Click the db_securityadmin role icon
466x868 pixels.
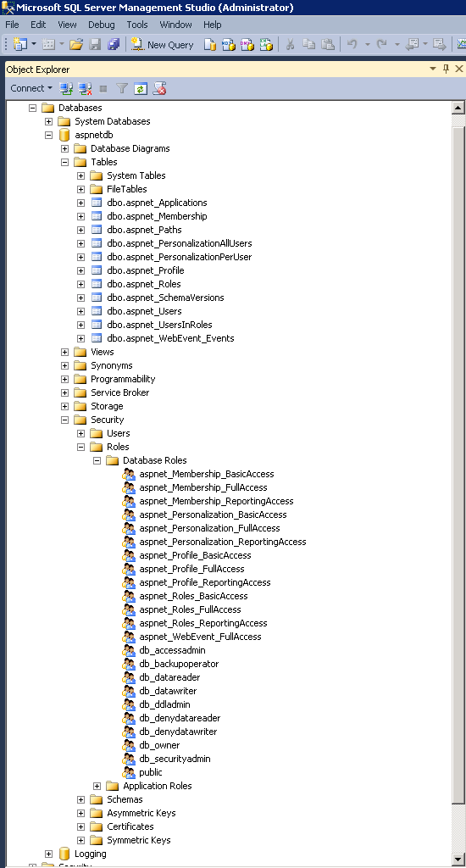point(129,759)
